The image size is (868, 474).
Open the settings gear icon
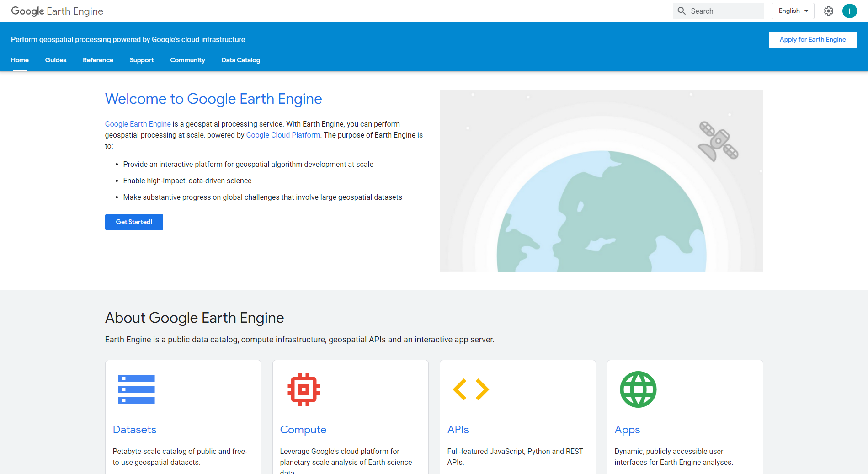coord(829,11)
